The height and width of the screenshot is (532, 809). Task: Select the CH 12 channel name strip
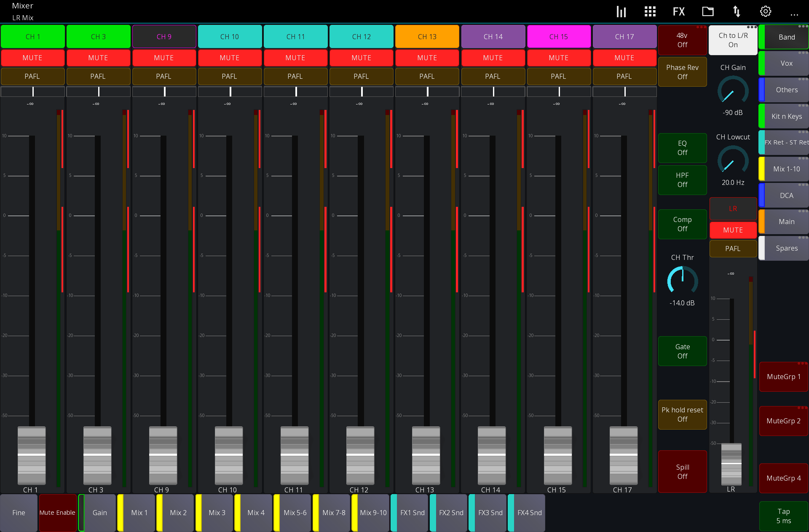click(x=362, y=37)
